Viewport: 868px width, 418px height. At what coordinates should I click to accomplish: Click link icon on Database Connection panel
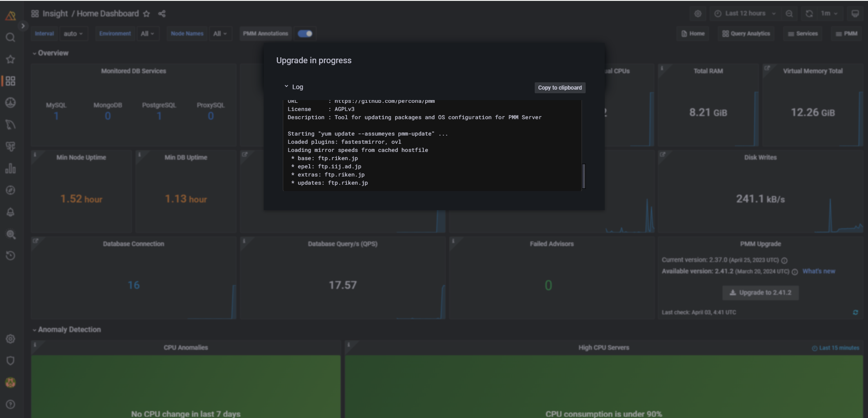point(35,241)
